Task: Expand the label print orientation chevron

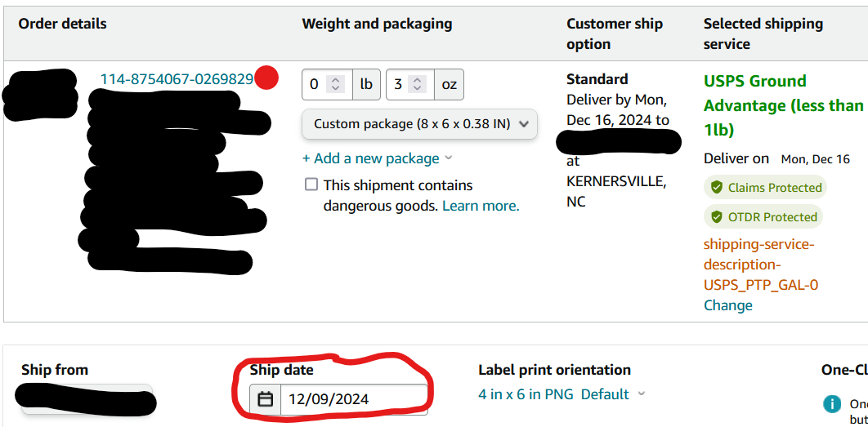Action: [642, 394]
